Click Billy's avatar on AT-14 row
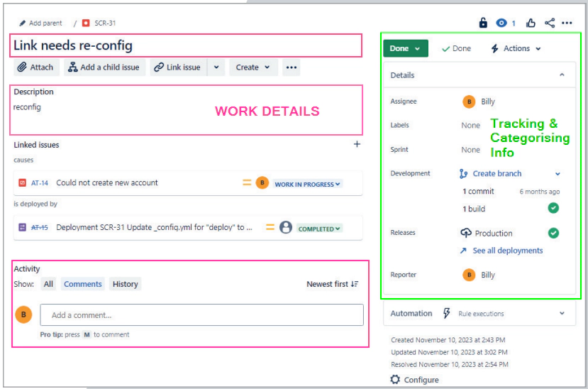Viewport: 588px width, 389px height. coord(262,182)
